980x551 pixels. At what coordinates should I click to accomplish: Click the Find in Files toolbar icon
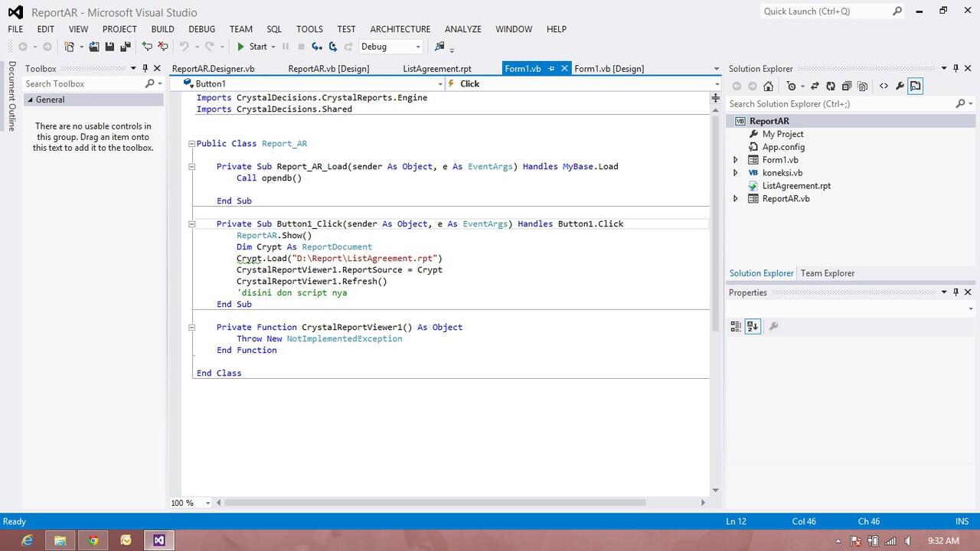439,47
